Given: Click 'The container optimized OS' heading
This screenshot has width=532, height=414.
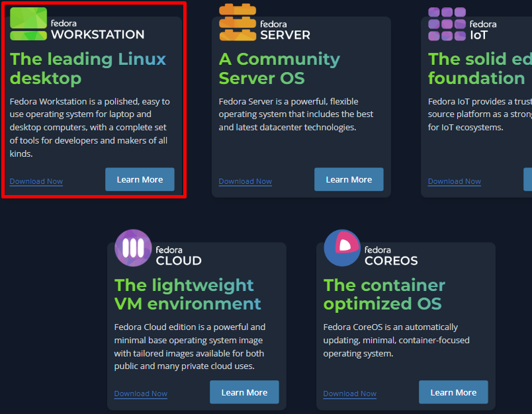Looking at the screenshot, I should coord(384,294).
